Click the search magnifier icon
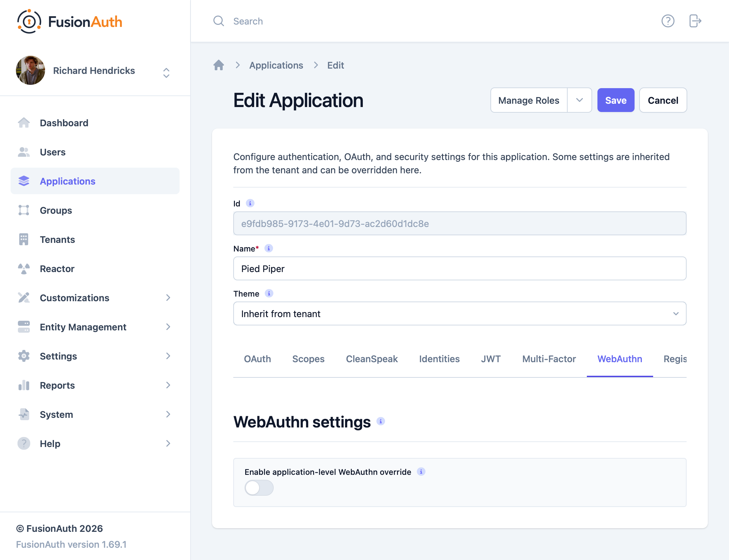The image size is (729, 560). click(219, 21)
